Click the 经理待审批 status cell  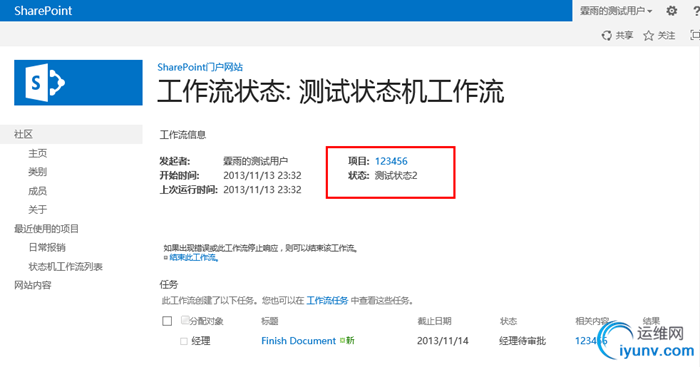coord(522,341)
